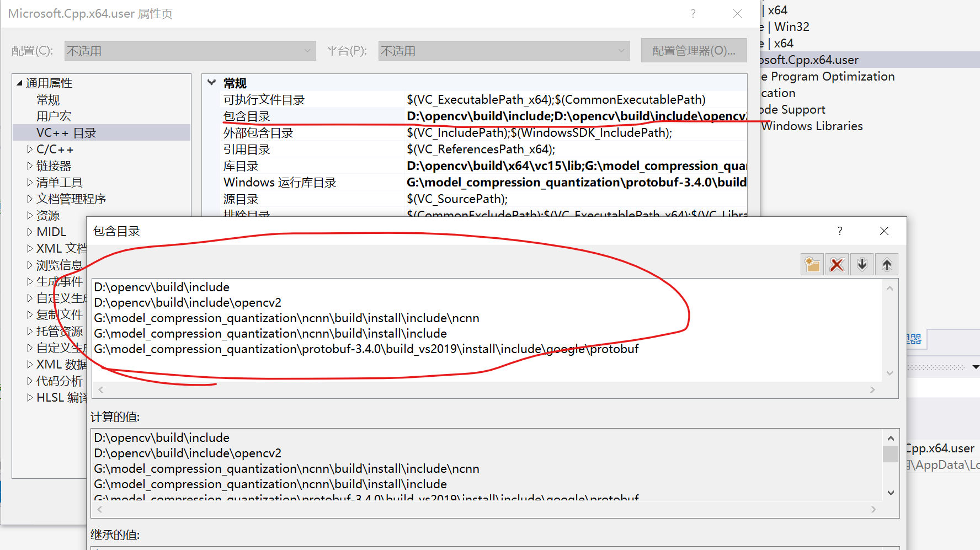Screen dimensions: 980x550
Task: Select the protobuf-3.4.0 include entry in edit list
Action: [x=366, y=349]
